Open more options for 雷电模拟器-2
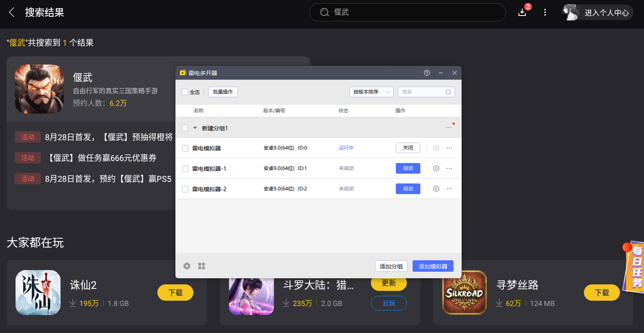Screen dimensions: 644x333 (449, 189)
